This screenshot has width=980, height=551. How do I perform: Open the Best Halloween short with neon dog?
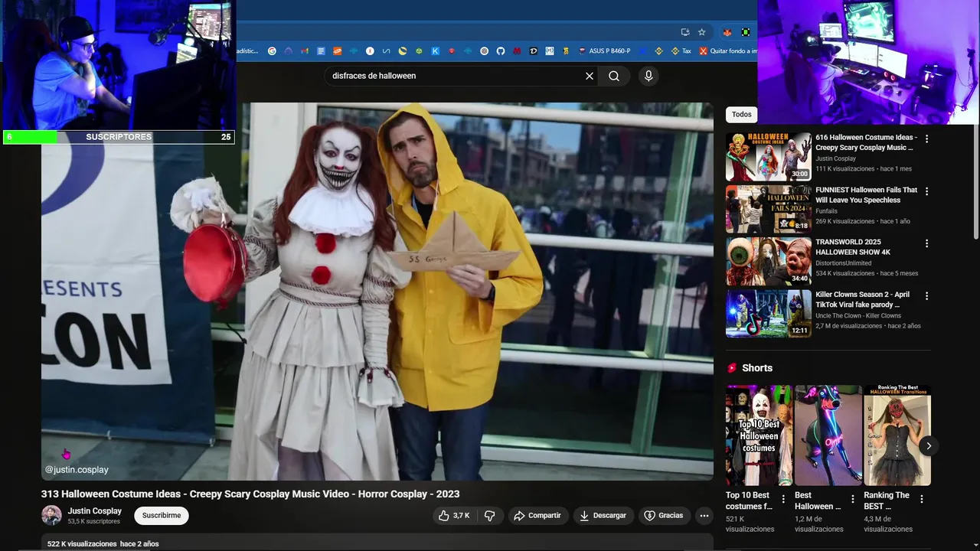click(828, 435)
